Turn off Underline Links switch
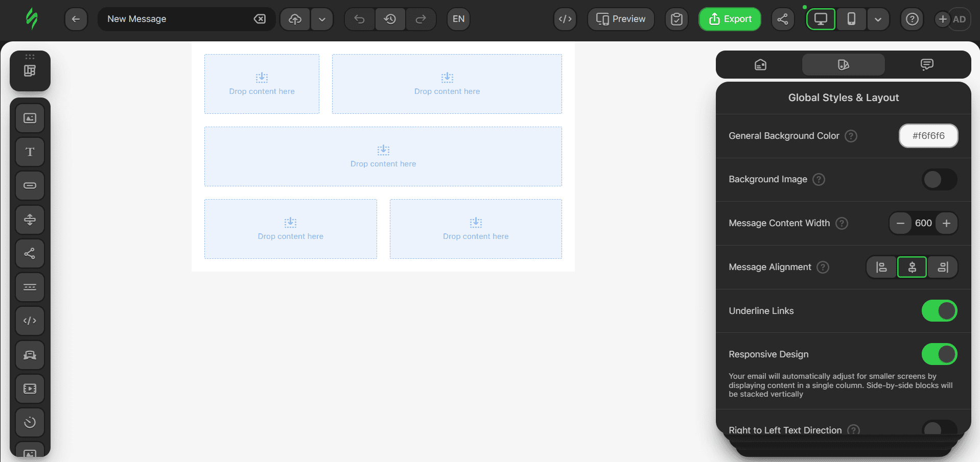This screenshot has width=980, height=462. [939, 311]
